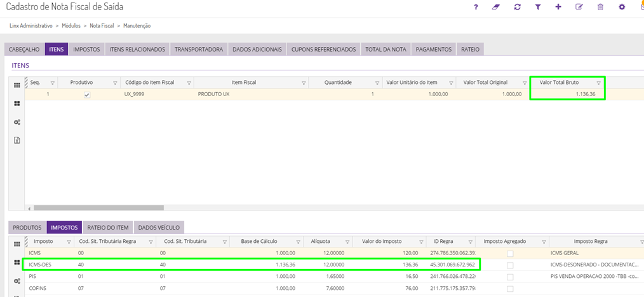The width and height of the screenshot is (644, 297).
Task: Open the Base de Cálculo column filter
Action: point(298,242)
